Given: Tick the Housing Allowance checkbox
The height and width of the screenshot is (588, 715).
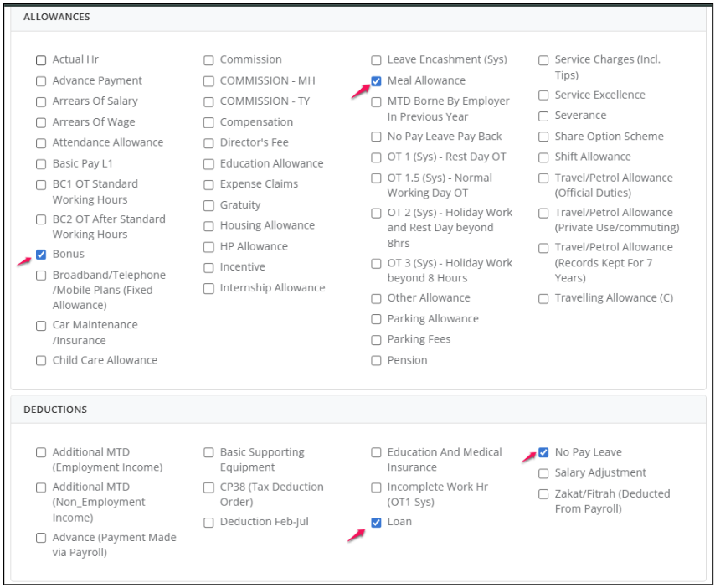Looking at the screenshot, I should click(208, 226).
